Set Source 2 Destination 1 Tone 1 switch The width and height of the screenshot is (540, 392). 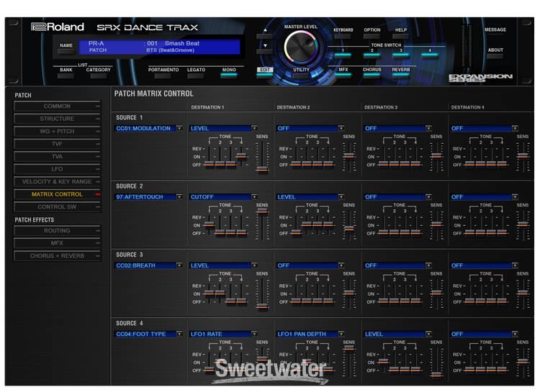[x=209, y=225]
